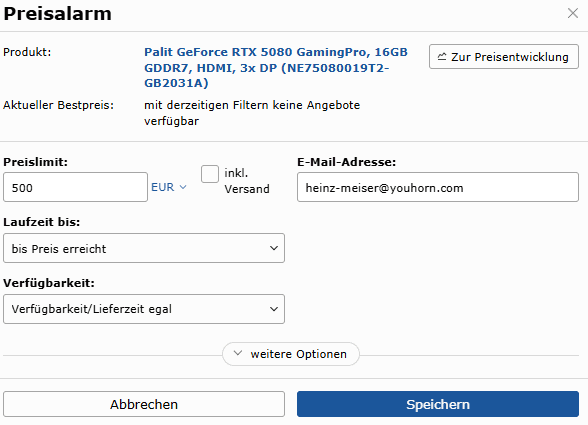The image size is (588, 425).
Task: Open the Verfügbarkeit/Lieferzeit egal dropdown
Action: (144, 309)
